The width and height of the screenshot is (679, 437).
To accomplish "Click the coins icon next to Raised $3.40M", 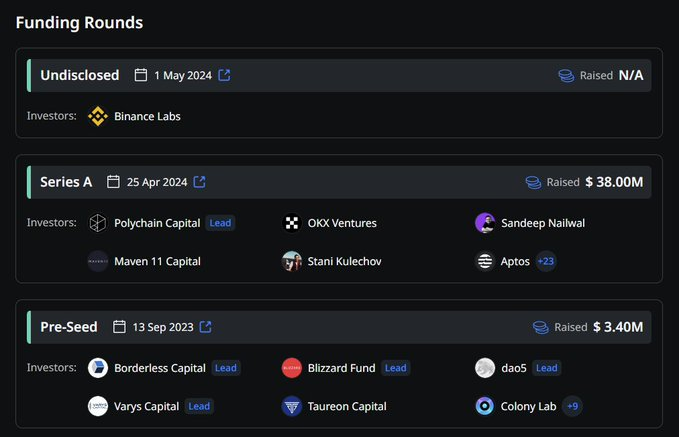I will (541, 327).
